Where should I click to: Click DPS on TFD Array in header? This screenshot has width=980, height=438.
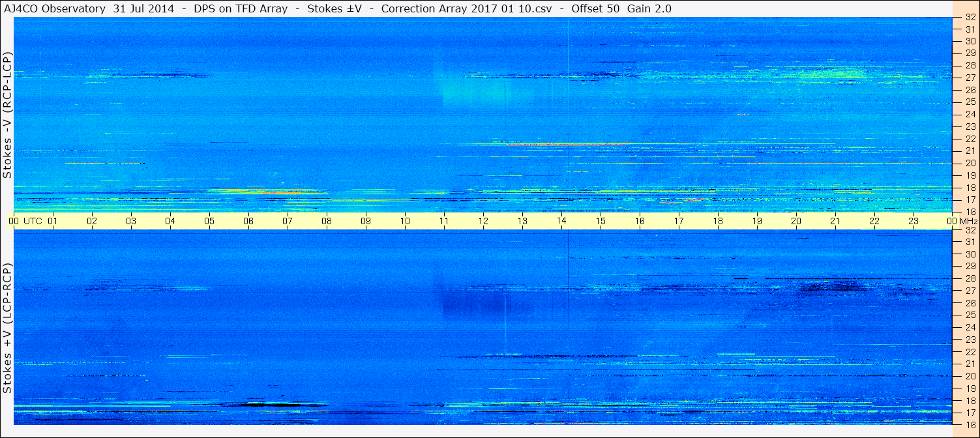[241, 8]
